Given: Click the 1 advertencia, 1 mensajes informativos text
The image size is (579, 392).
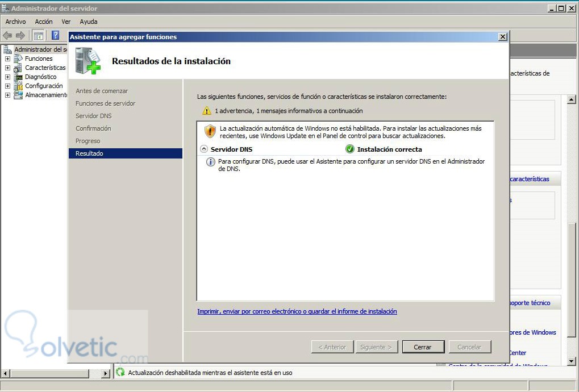Looking at the screenshot, I should tap(289, 111).
